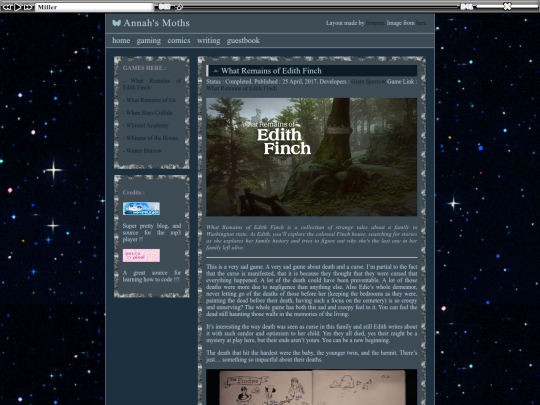The image size is (540, 405).
Task: Go to the home page
Action: pos(121,40)
